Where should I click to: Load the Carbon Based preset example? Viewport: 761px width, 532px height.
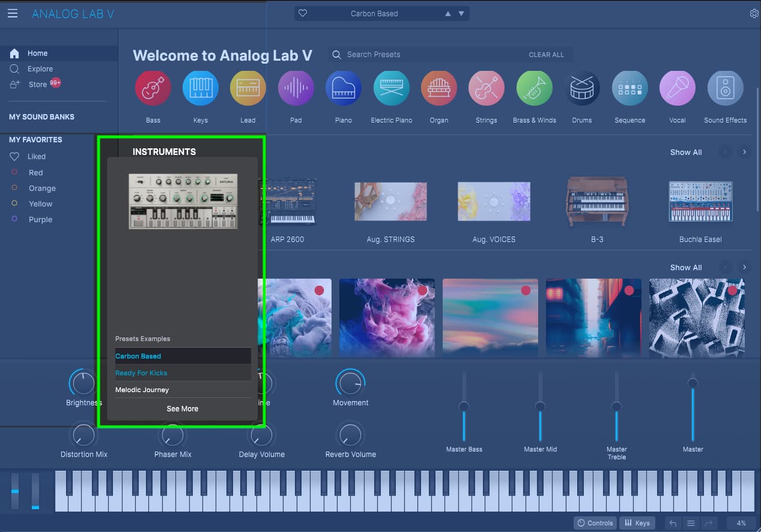pos(183,356)
